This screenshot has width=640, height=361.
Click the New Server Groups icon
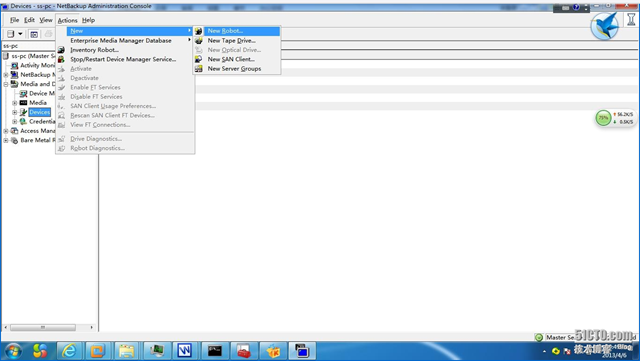click(198, 69)
